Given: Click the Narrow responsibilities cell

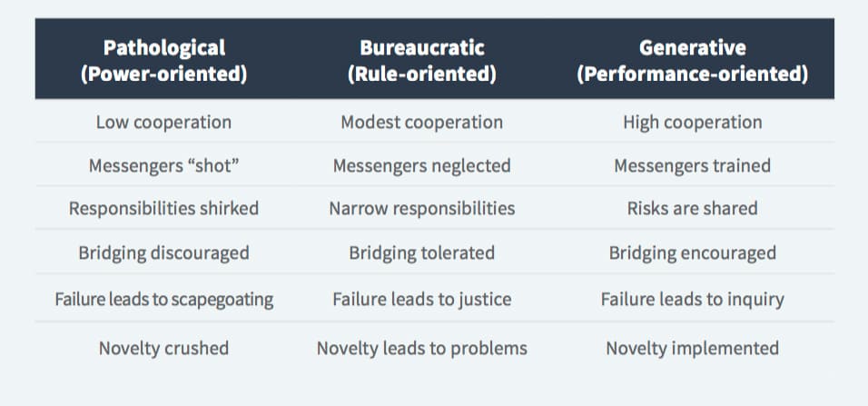Looking at the screenshot, I should [x=422, y=208].
